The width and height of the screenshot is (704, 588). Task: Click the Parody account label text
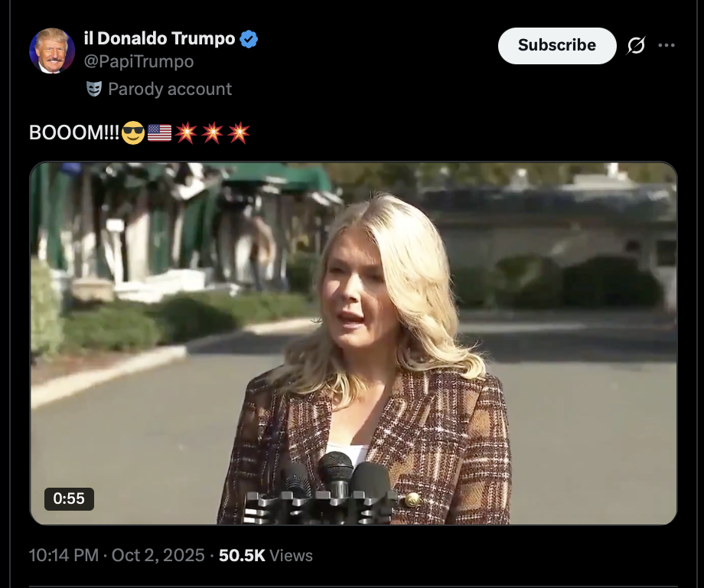[x=170, y=89]
